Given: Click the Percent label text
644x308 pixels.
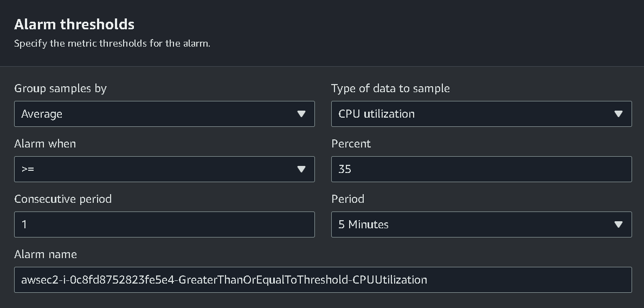Looking at the screenshot, I should pos(351,144).
